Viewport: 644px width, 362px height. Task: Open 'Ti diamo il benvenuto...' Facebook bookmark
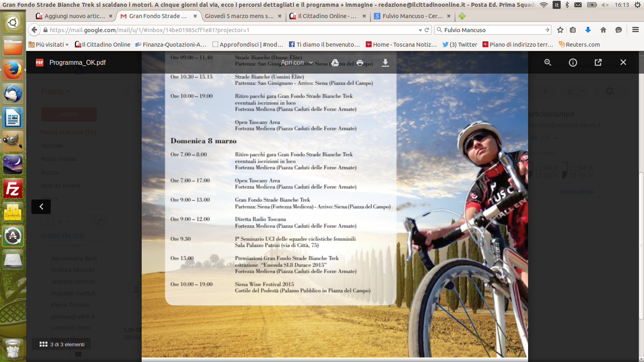(x=324, y=45)
